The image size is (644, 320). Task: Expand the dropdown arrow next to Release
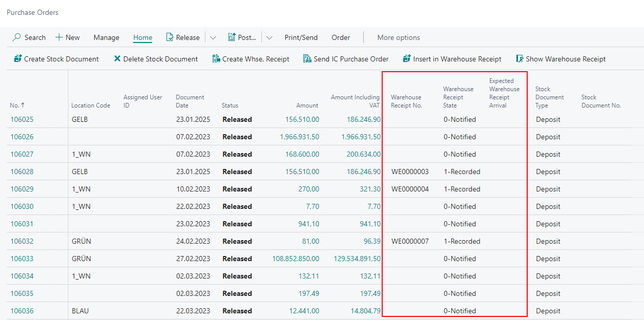pos(213,37)
